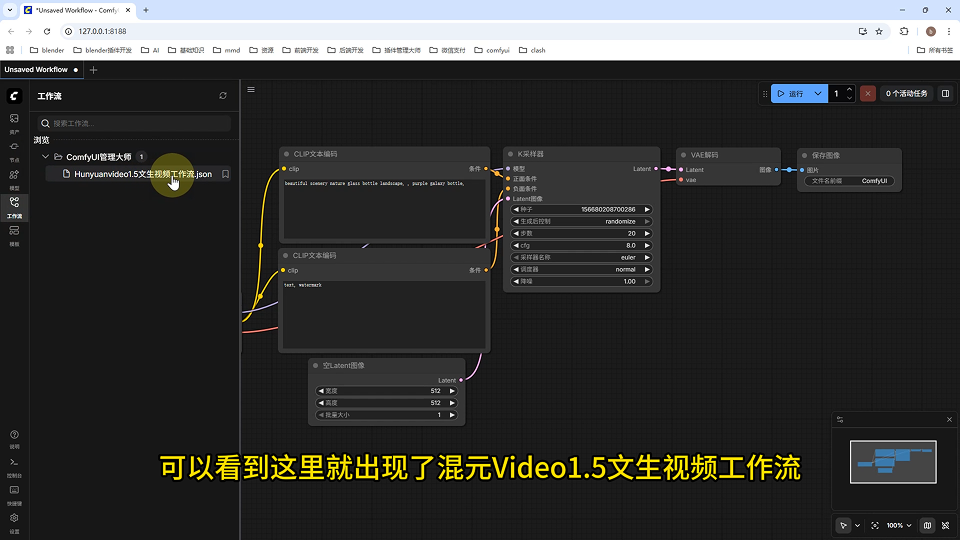This screenshot has height=540, width=960.
Task: Open the comfyui bookmarks folder
Action: [x=492, y=50]
